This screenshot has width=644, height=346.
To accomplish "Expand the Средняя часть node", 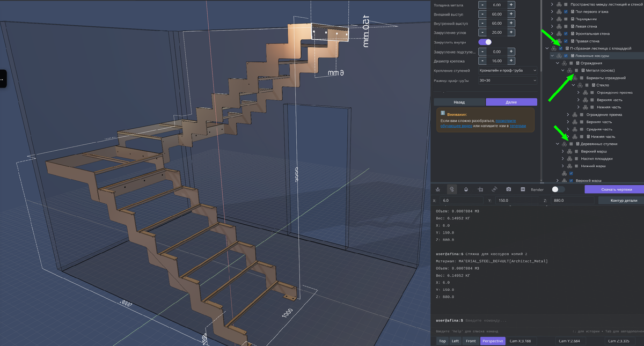I will pyautogui.click(x=568, y=129).
